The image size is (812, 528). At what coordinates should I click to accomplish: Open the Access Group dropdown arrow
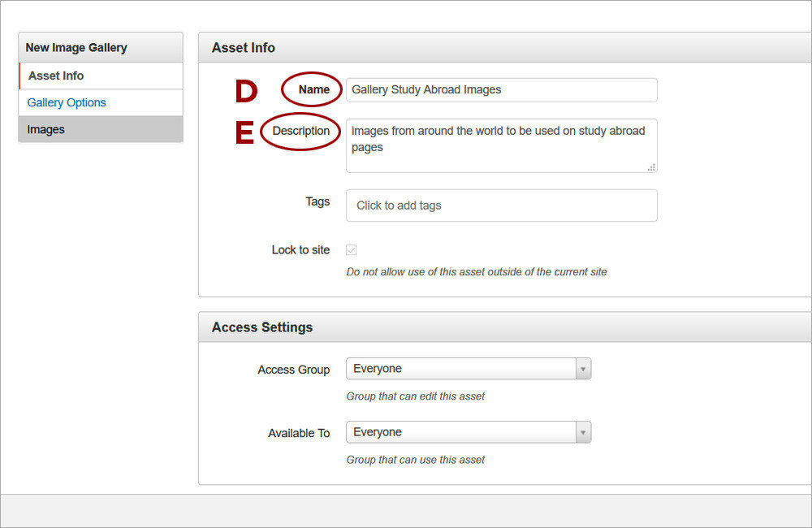[x=583, y=368]
